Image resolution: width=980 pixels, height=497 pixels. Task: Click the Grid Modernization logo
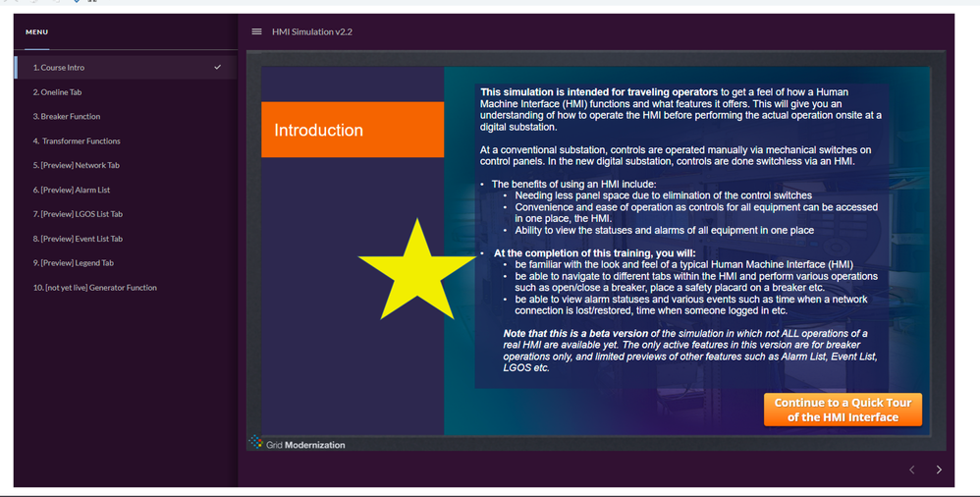297,443
